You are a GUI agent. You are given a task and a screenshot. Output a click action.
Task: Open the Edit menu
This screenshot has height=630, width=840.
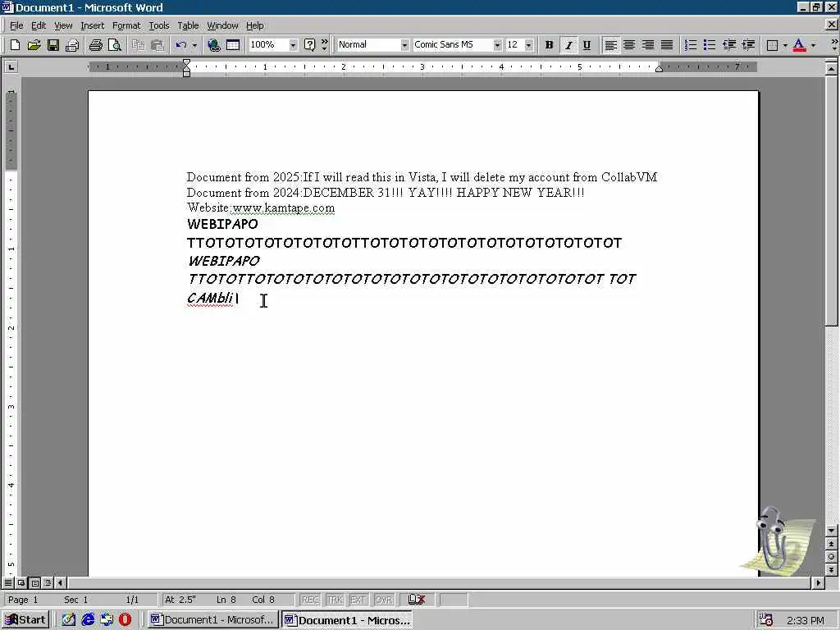(39, 25)
